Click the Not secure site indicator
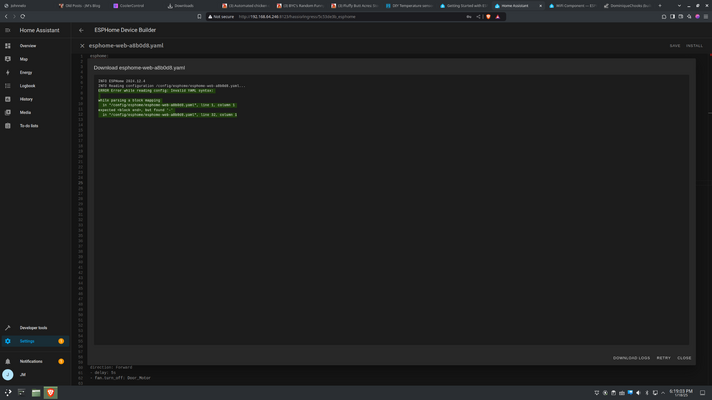 (x=221, y=17)
